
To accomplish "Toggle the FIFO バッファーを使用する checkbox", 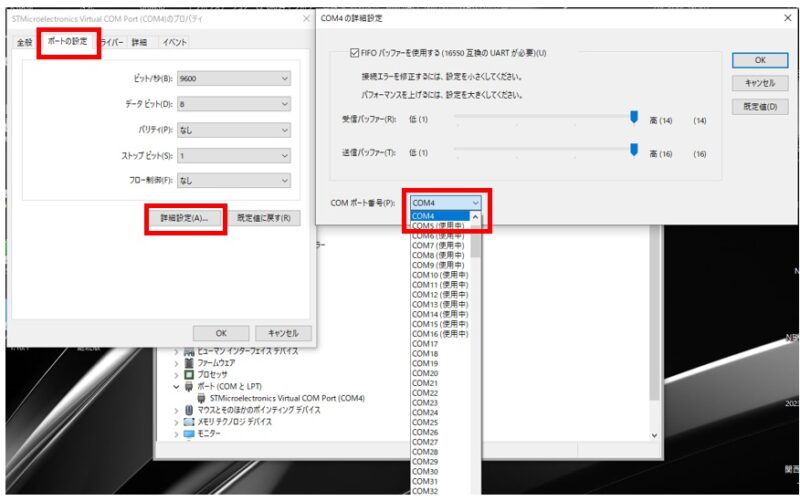I will pyautogui.click(x=355, y=53).
